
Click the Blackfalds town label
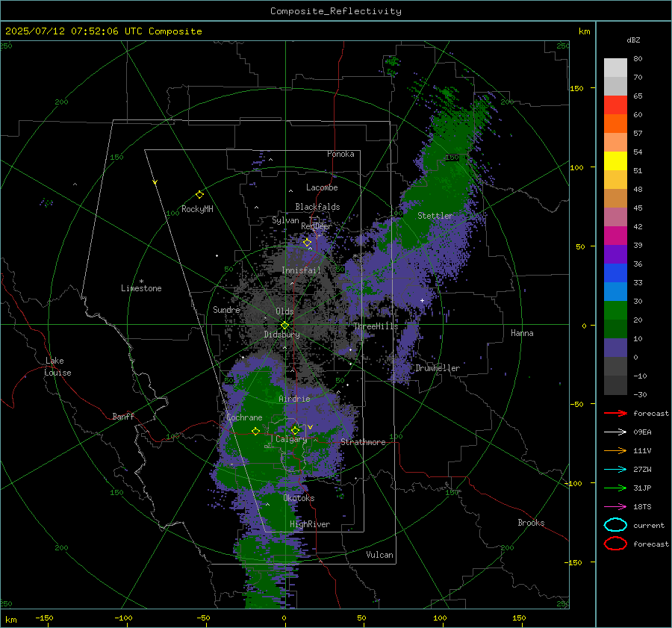pyautogui.click(x=317, y=207)
